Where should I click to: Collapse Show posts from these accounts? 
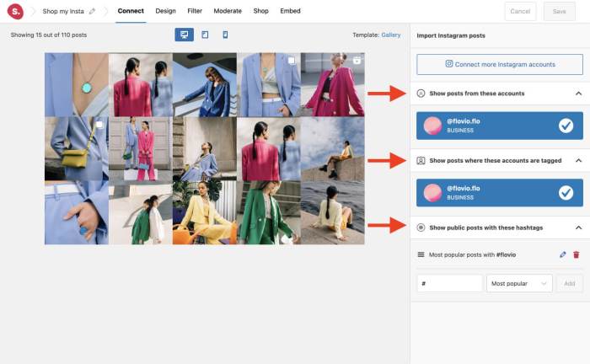click(578, 94)
